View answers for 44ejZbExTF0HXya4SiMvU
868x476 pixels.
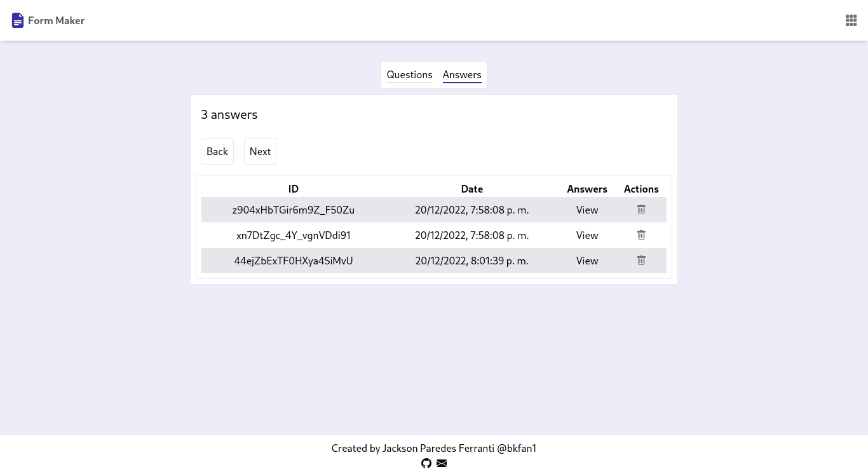pos(587,261)
